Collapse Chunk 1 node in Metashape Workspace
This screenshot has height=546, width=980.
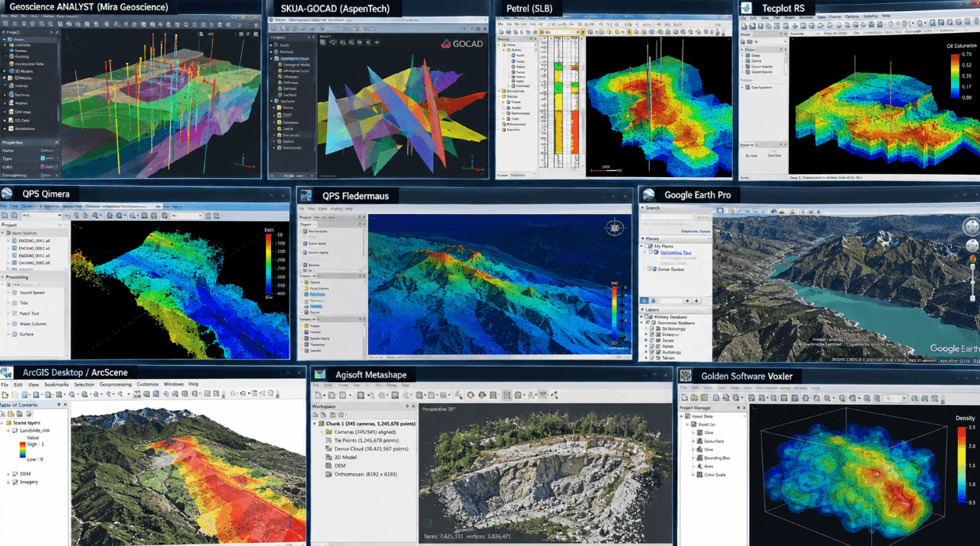tap(316, 424)
